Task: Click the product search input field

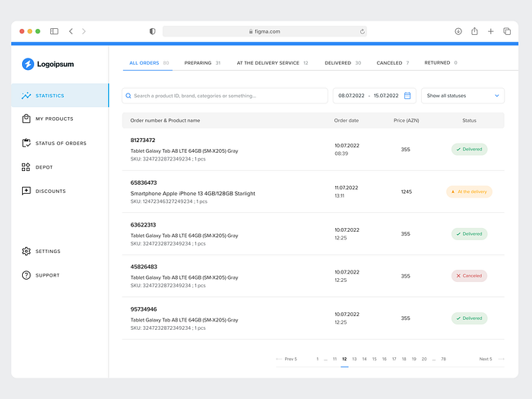Action: [x=225, y=96]
